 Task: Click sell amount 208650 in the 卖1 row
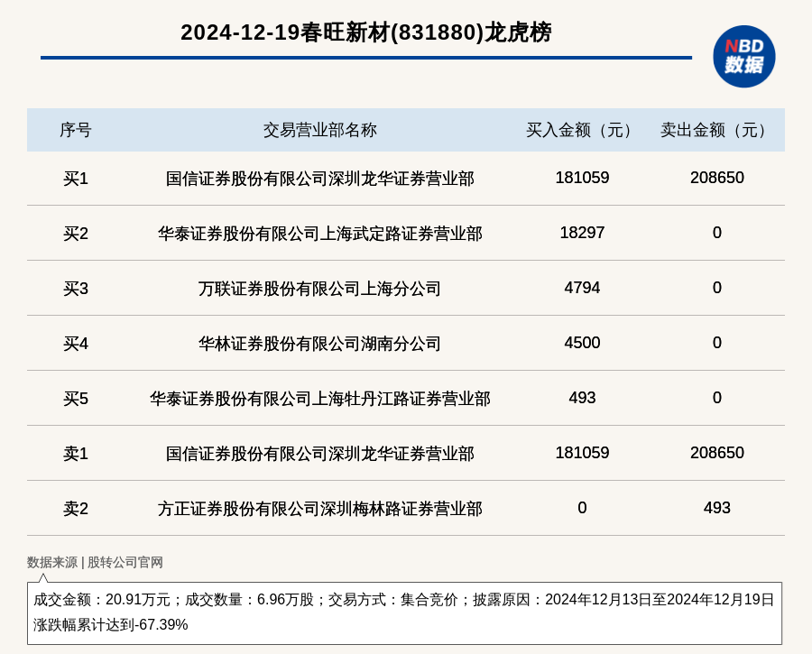tap(716, 453)
